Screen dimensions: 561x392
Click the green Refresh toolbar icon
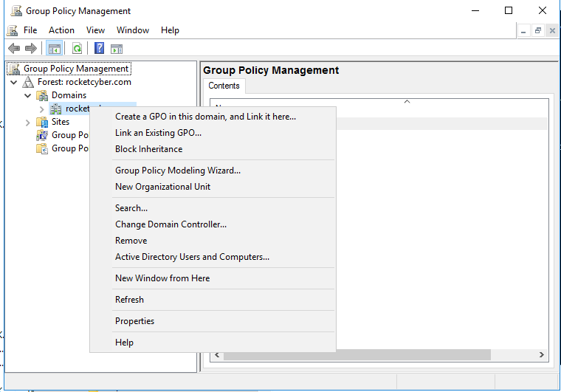(x=78, y=48)
